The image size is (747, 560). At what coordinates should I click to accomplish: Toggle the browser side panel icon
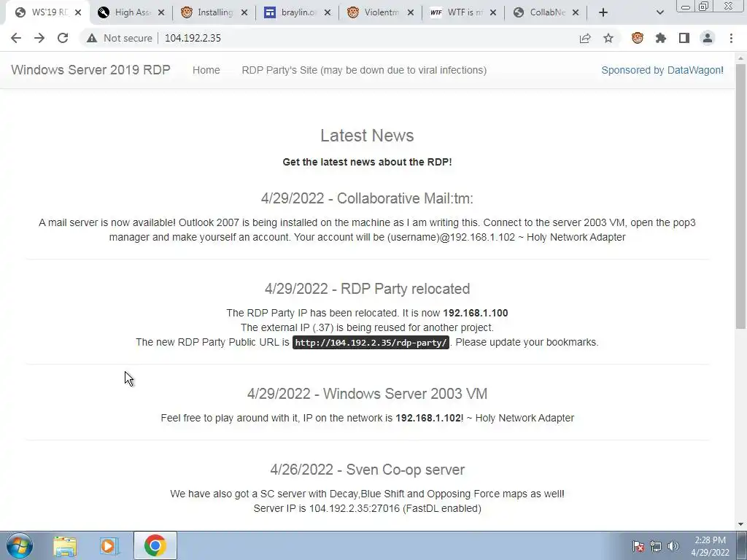(684, 38)
